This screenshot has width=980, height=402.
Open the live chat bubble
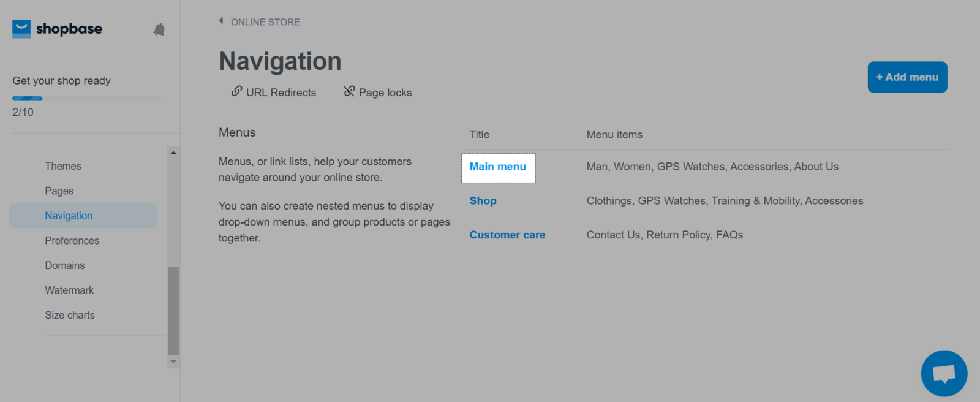944,373
